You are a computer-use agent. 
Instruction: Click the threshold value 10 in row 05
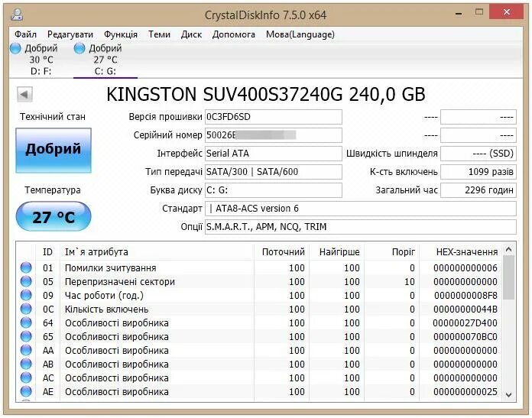click(x=410, y=282)
